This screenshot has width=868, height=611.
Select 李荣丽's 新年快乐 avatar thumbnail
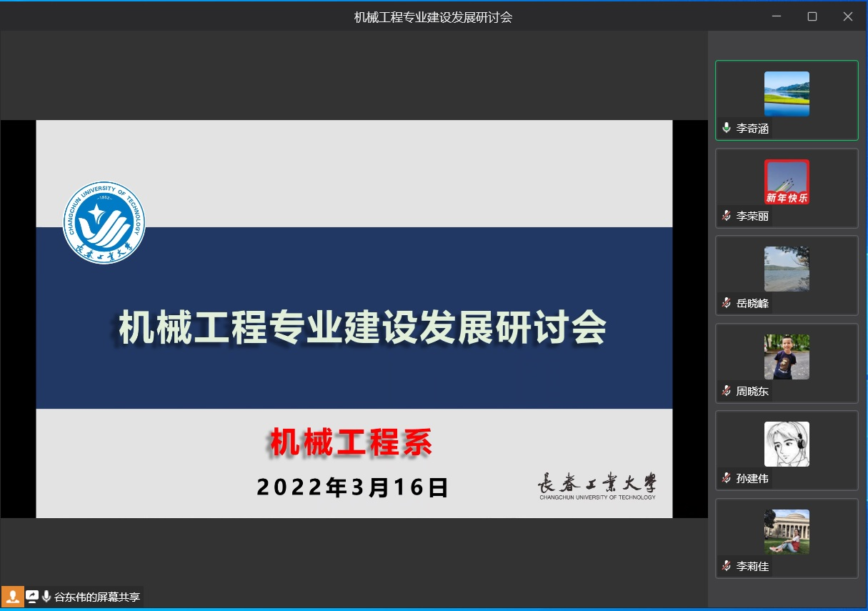click(x=787, y=182)
